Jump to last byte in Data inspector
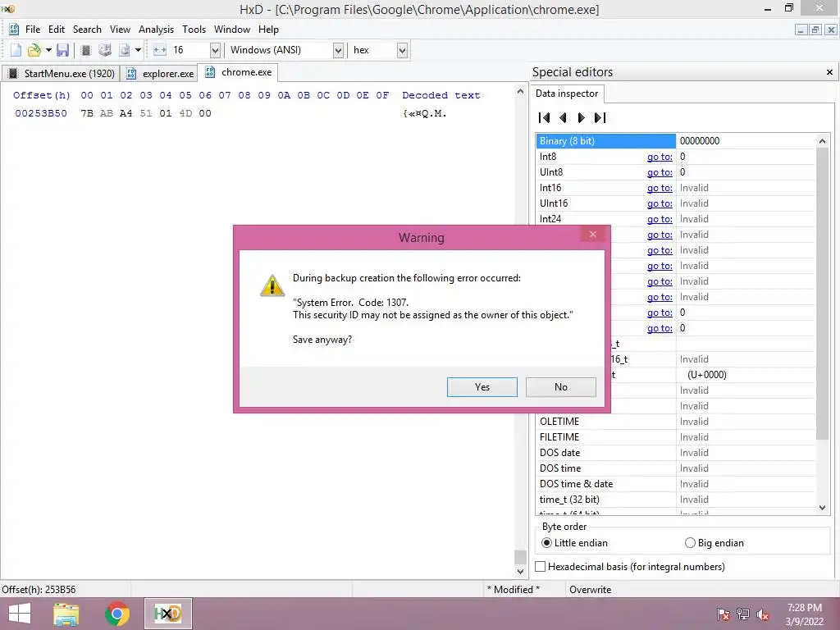The height and width of the screenshot is (630, 840). 600,117
